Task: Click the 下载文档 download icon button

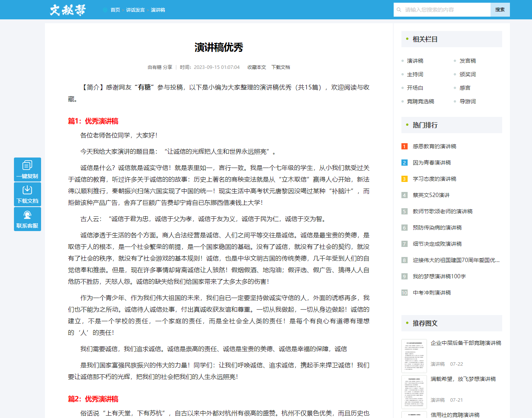Action: coord(28,194)
